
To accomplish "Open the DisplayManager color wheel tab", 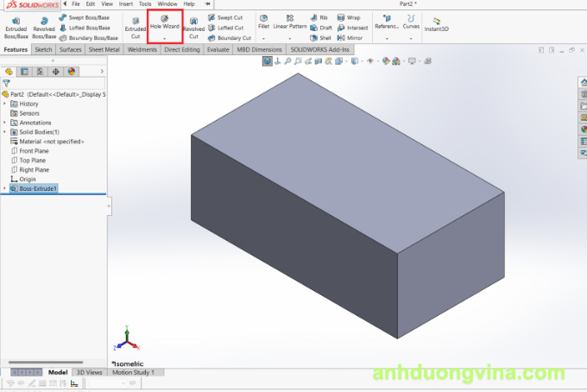I will 72,72.
